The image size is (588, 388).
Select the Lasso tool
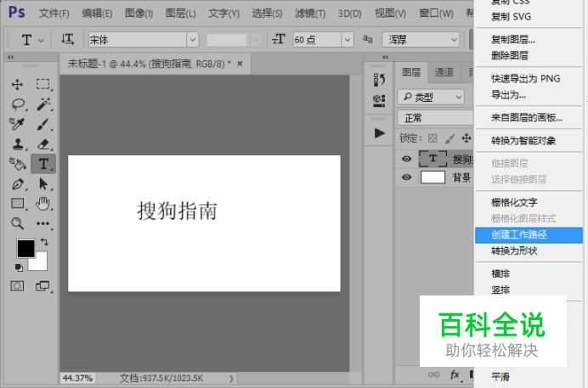click(18, 104)
